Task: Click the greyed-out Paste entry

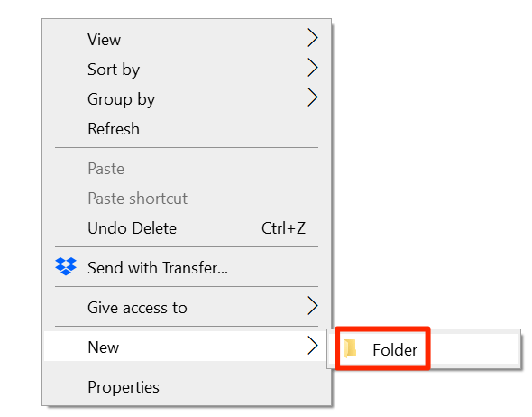Action: click(187, 169)
